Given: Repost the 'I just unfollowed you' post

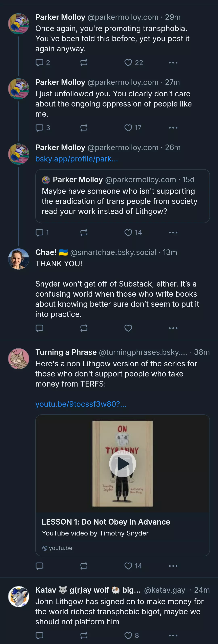Looking at the screenshot, I should [84, 128].
